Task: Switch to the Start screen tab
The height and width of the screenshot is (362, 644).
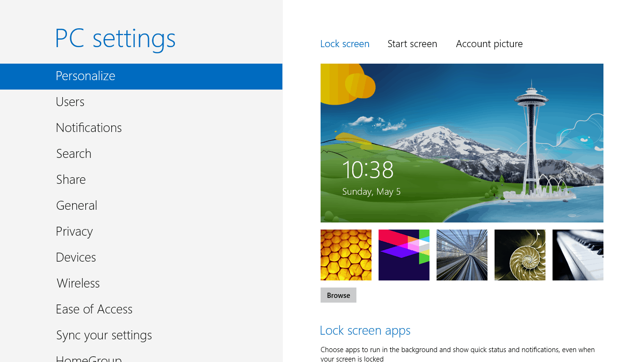Action: [x=412, y=43]
